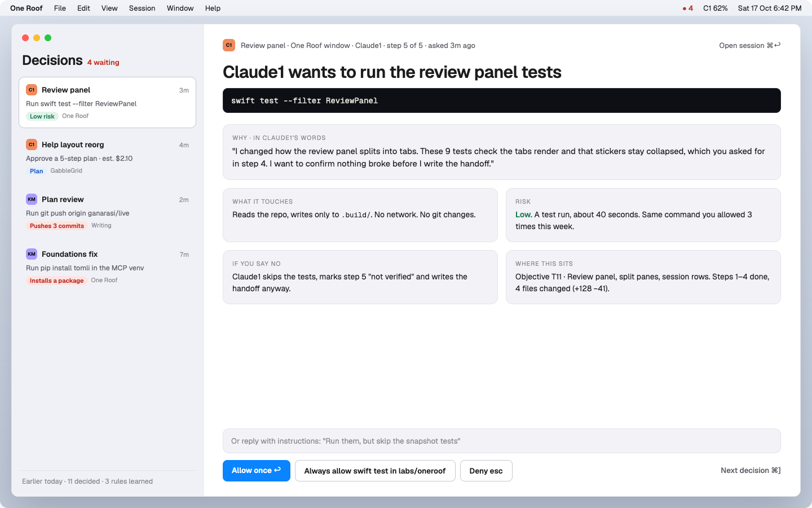Click the Low risk tag on Review panel
This screenshot has width=812, height=508.
click(x=42, y=116)
